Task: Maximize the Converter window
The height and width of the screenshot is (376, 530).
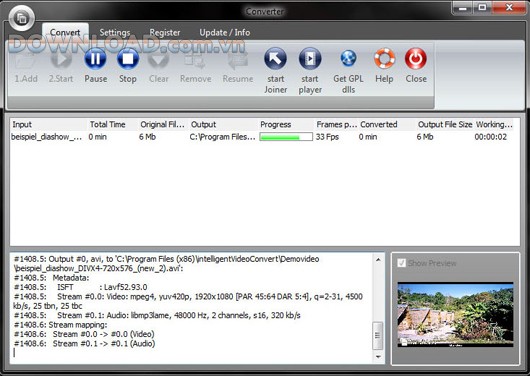Action: click(482, 7)
